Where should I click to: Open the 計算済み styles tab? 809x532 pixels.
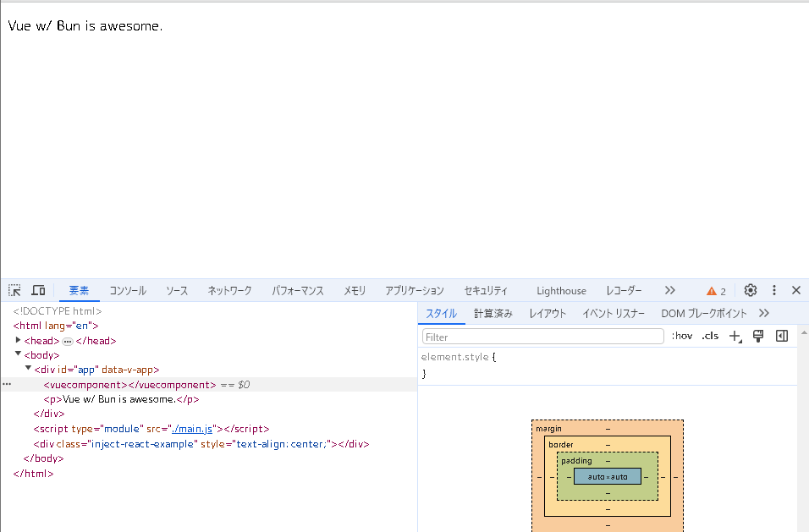(x=493, y=313)
